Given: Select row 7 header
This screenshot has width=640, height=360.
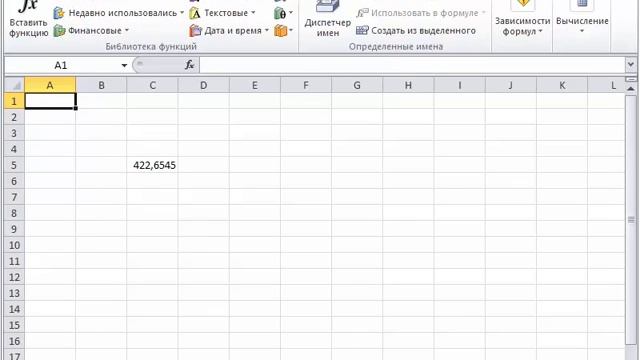Looking at the screenshot, I should click(x=14, y=197).
